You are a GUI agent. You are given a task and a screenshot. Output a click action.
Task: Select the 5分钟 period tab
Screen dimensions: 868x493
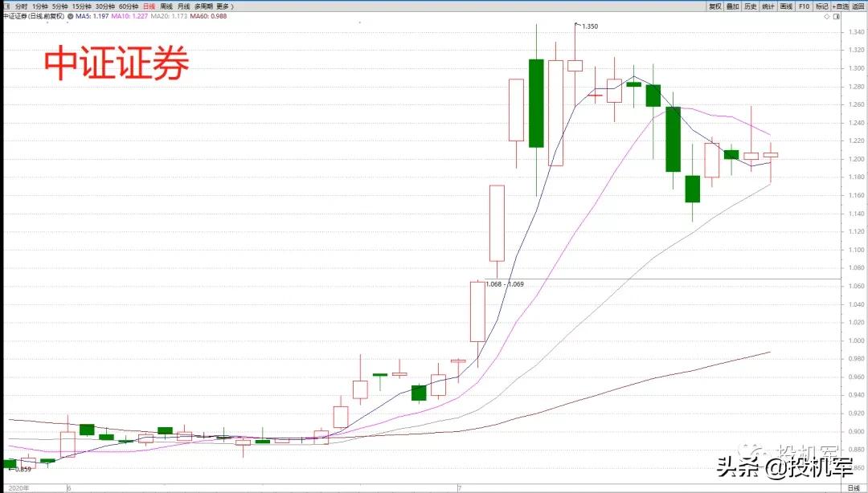(59, 6)
